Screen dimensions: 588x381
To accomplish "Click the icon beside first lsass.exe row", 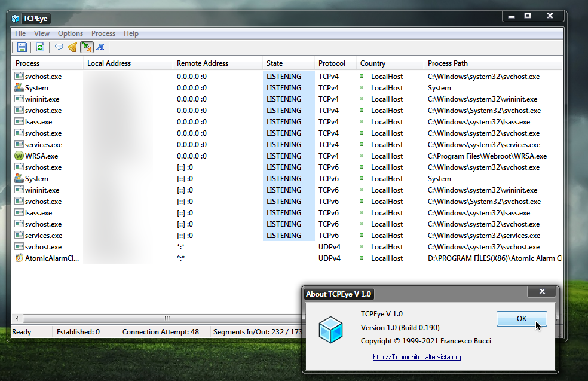I will (x=19, y=121).
